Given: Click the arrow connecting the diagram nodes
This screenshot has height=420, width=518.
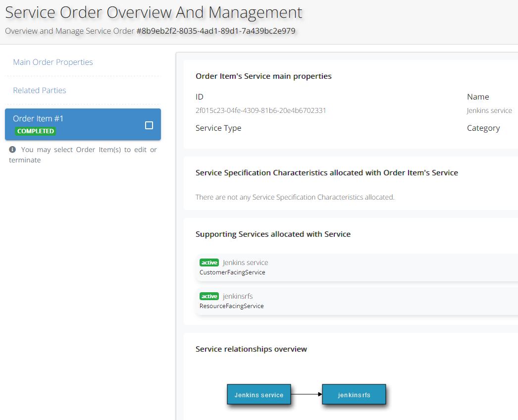Looking at the screenshot, I should pyautogui.click(x=307, y=395).
